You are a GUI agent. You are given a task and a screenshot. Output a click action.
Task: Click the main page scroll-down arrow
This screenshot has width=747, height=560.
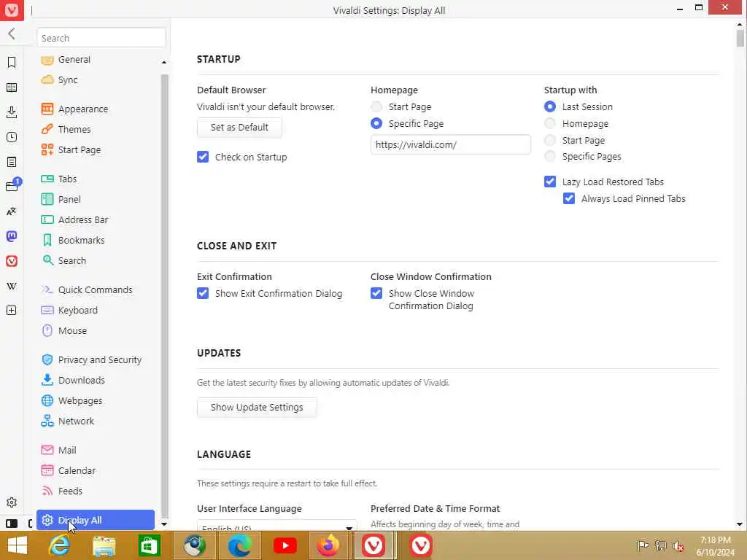click(740, 524)
